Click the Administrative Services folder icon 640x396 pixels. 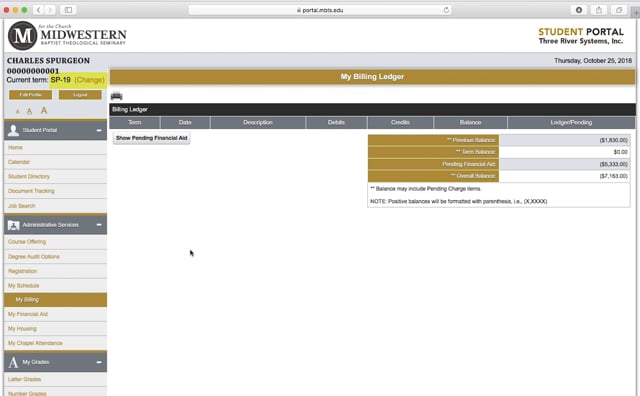click(13, 225)
